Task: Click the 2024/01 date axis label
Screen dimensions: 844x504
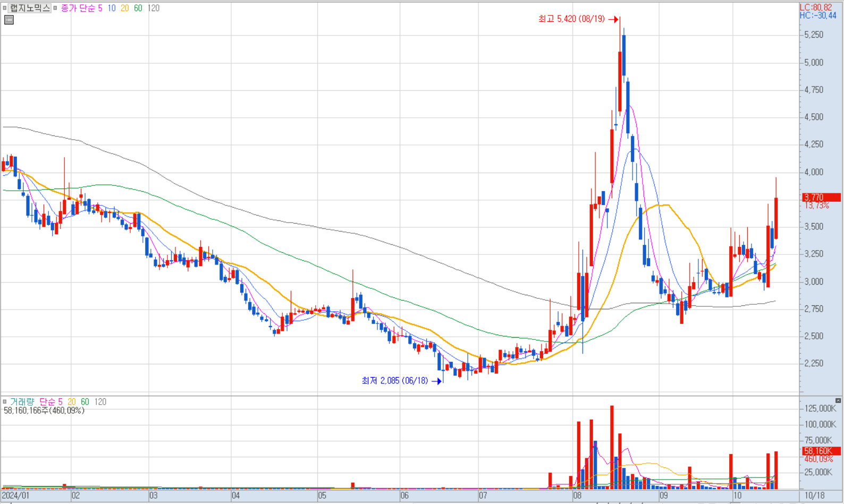Action: tap(15, 496)
